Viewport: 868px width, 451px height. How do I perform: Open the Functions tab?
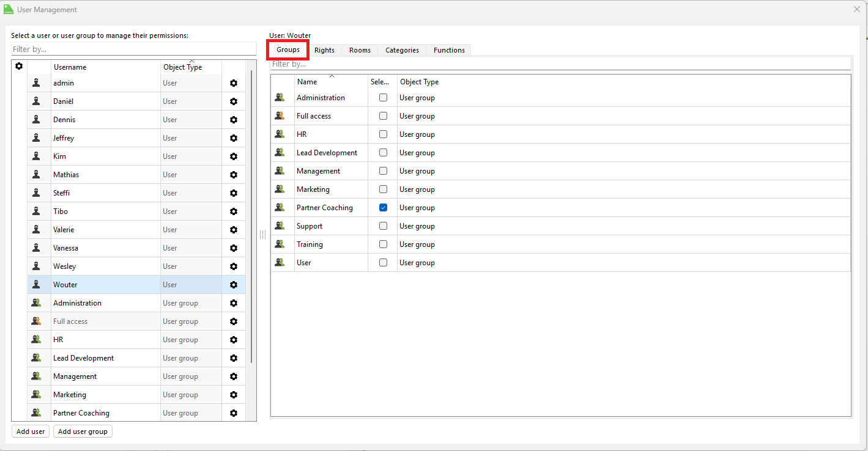click(x=449, y=50)
